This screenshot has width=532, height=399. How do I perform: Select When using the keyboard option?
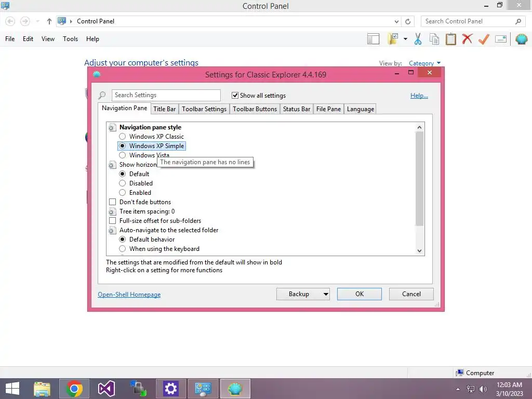coord(123,249)
